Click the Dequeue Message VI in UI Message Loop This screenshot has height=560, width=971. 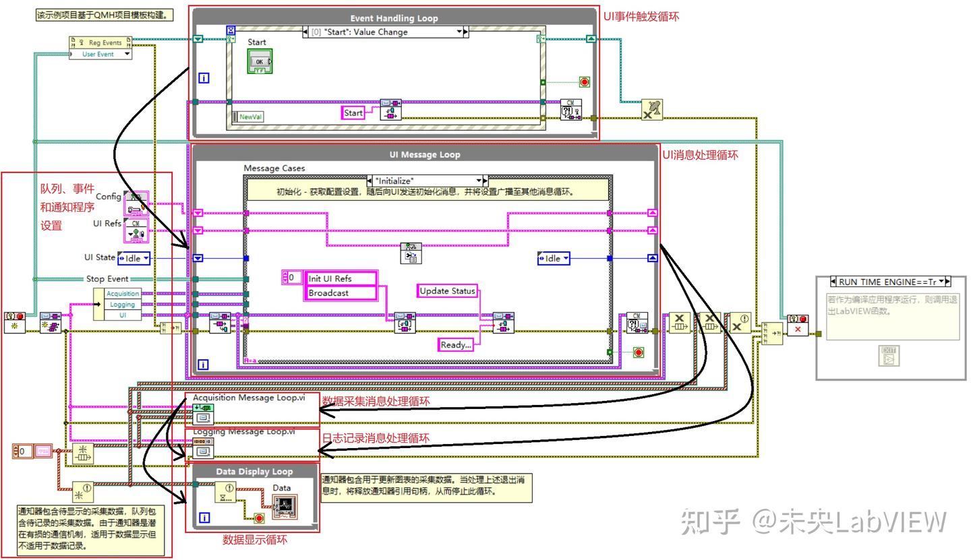tap(220, 323)
